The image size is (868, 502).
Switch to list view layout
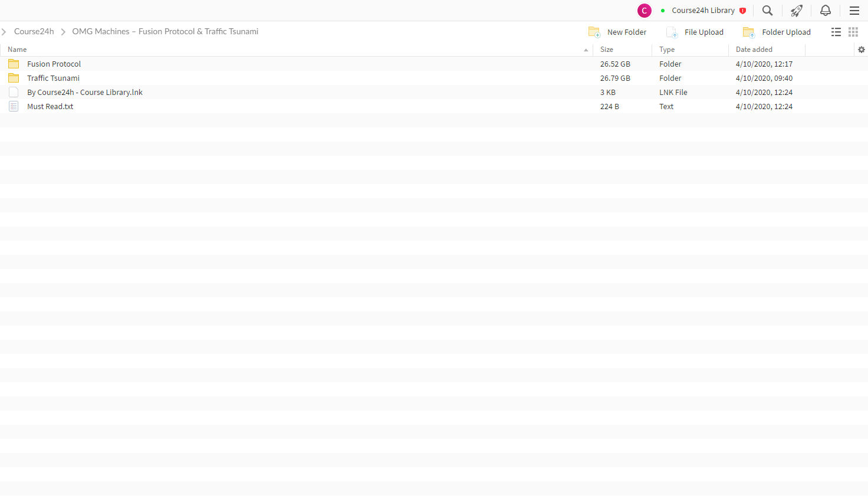pyautogui.click(x=836, y=32)
